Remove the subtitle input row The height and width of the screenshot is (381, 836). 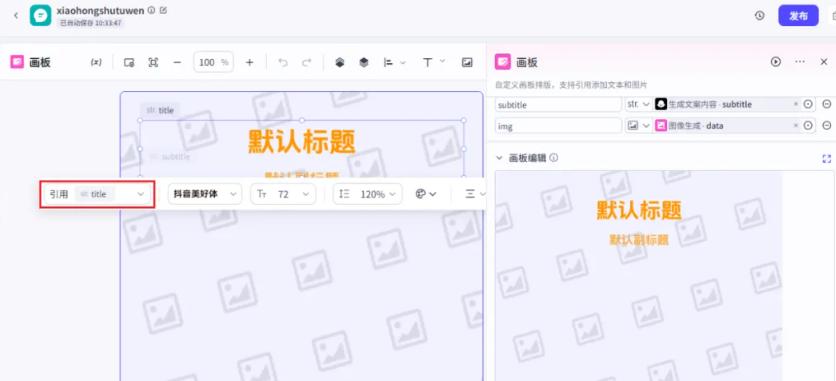tap(827, 104)
